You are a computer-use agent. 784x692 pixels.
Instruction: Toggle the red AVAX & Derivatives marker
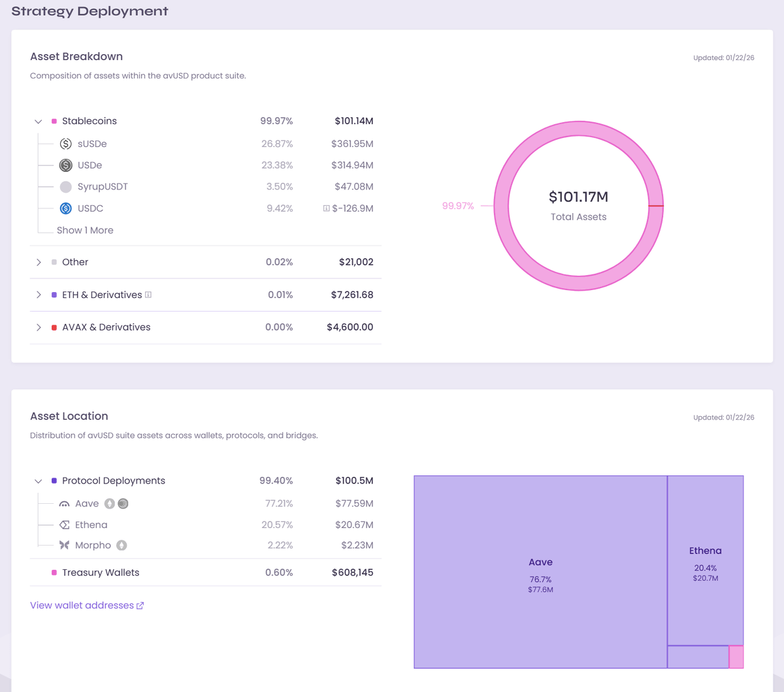(x=54, y=327)
